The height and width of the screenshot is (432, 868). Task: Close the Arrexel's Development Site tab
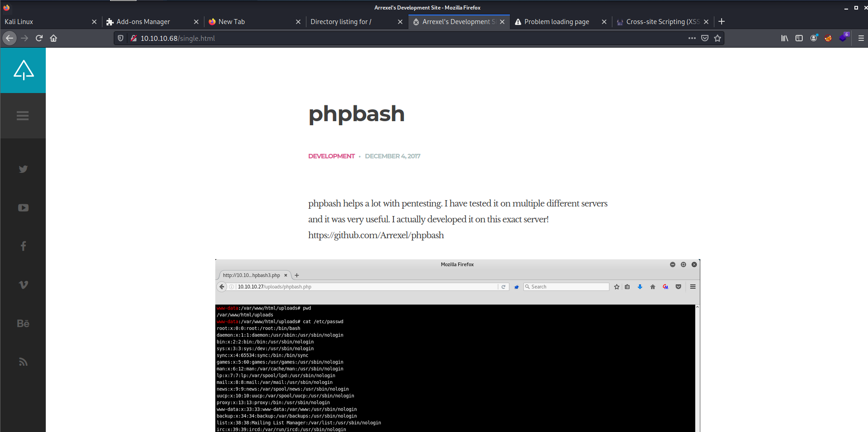tap(502, 22)
